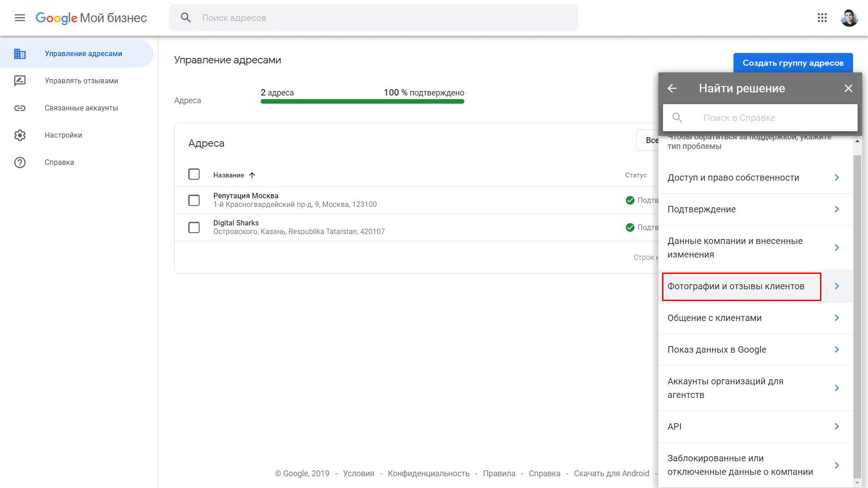Click the scrollbar up arrow in help panel
The width and height of the screenshot is (868, 488).
857,141
